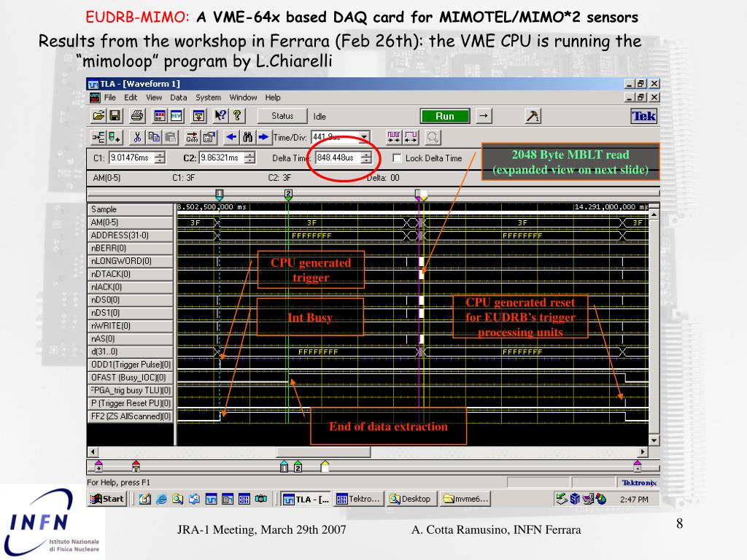Viewport: 747px width, 560px height.
Task: Select the nWRITE(0) signal label
Action: [130, 326]
